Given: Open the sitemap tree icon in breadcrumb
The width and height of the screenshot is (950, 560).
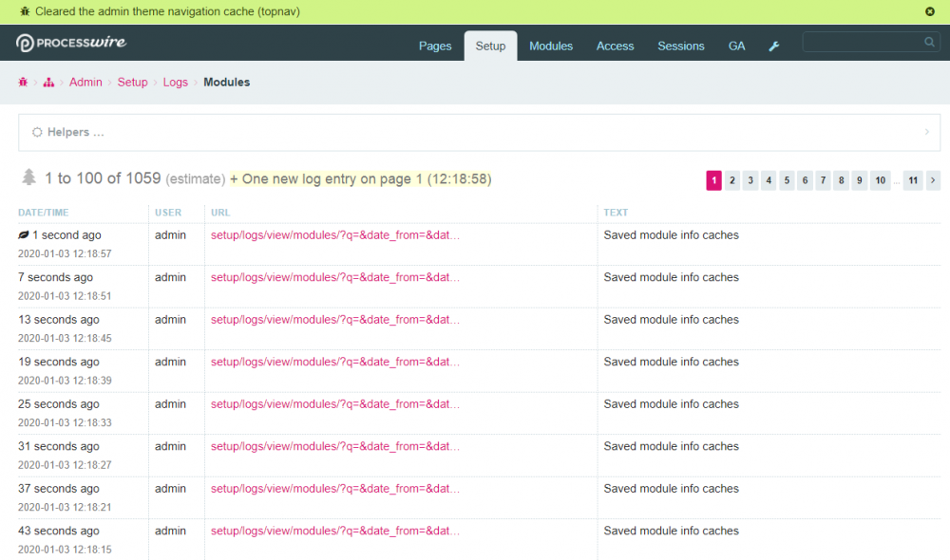Looking at the screenshot, I should pos(48,83).
